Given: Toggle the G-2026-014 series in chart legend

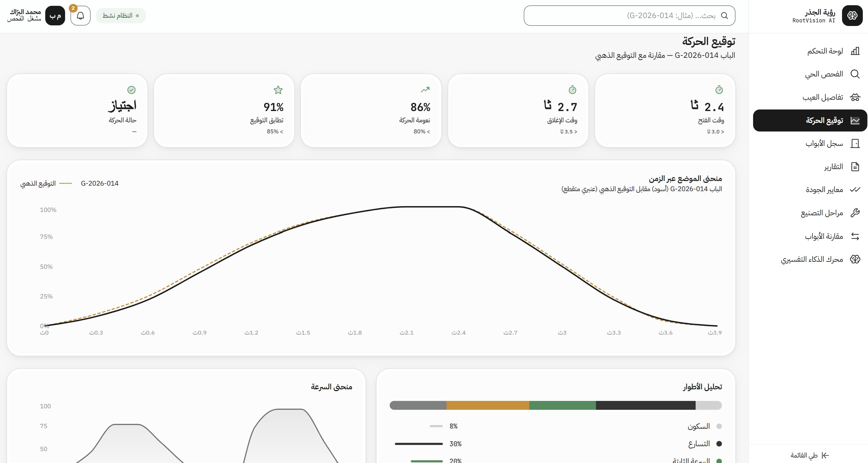Looking at the screenshot, I should [100, 183].
